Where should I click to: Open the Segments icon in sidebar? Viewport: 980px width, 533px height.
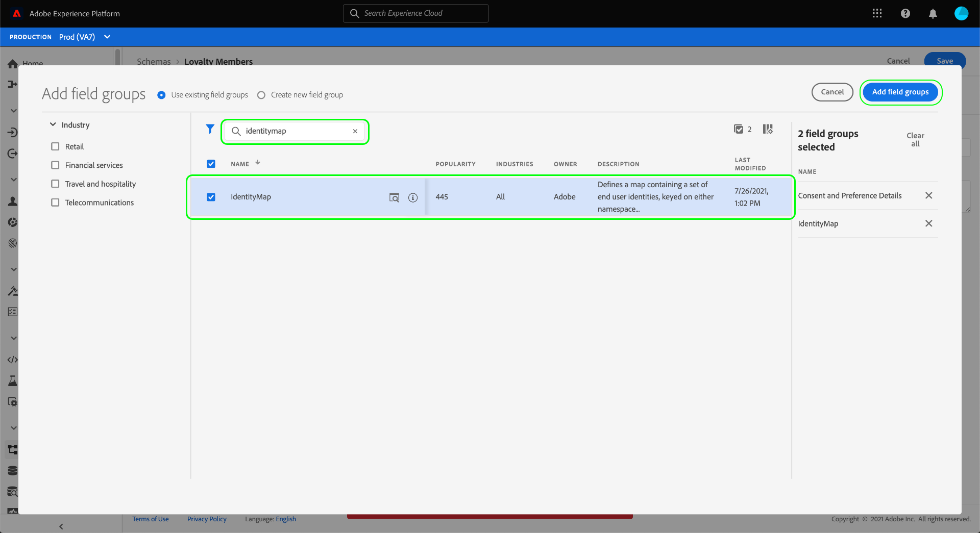13,222
